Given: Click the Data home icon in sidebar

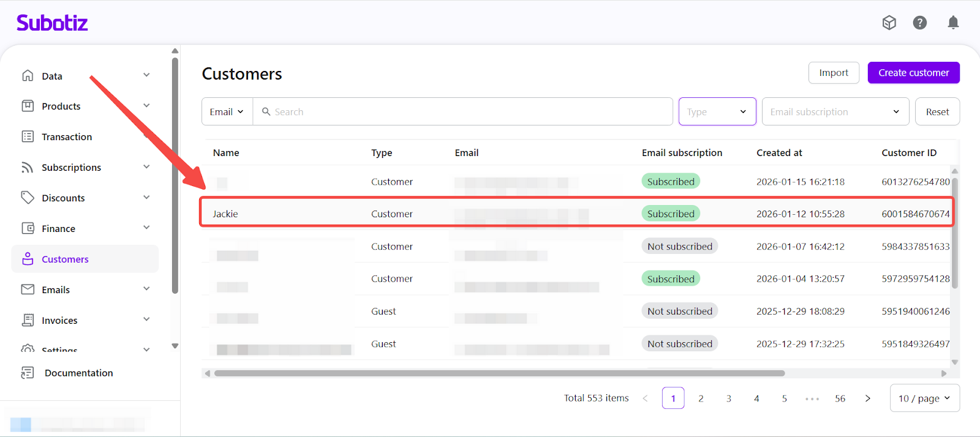Looking at the screenshot, I should point(28,76).
